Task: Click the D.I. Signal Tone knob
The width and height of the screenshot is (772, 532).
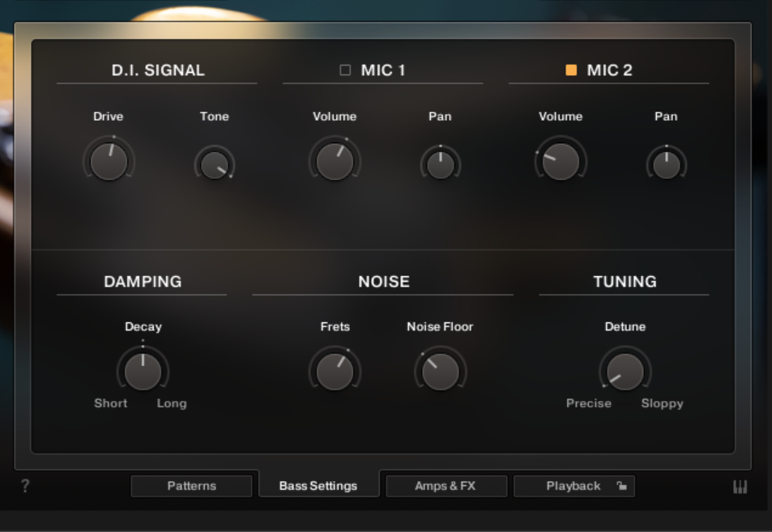Action: pos(215,164)
